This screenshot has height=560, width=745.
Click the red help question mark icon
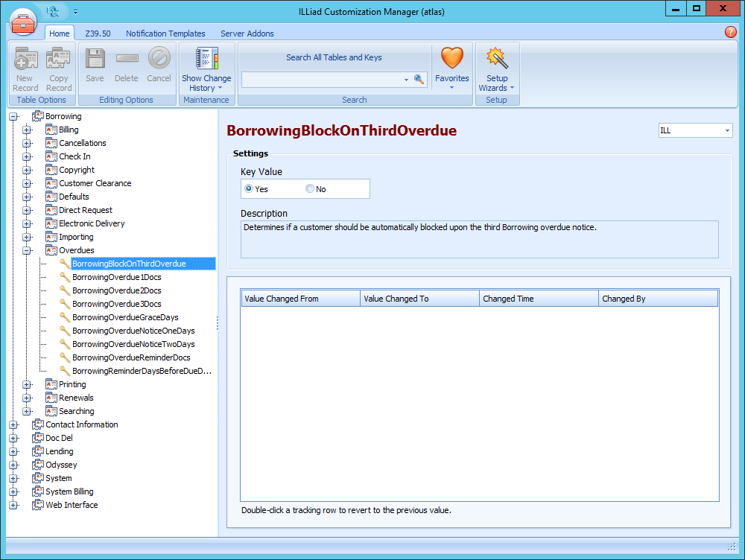click(x=730, y=32)
